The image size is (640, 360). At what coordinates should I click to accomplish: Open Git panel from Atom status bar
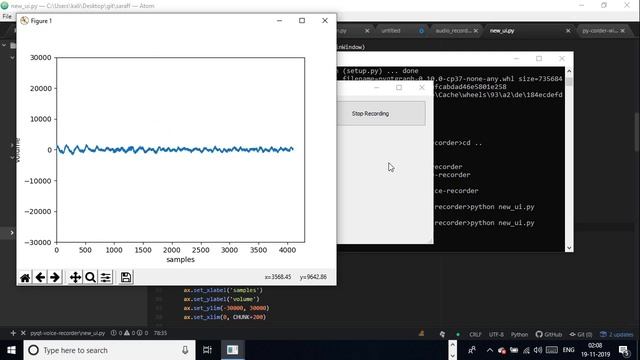pyautogui.click(x=581, y=334)
